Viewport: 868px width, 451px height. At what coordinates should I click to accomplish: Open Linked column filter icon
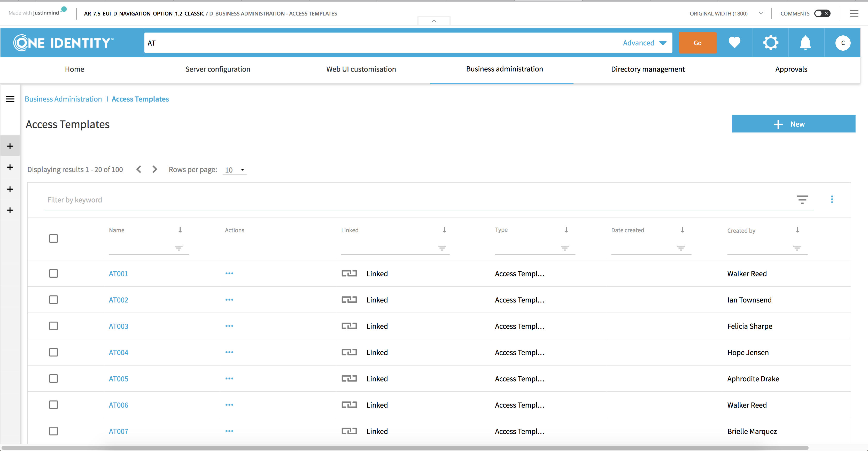[442, 248]
